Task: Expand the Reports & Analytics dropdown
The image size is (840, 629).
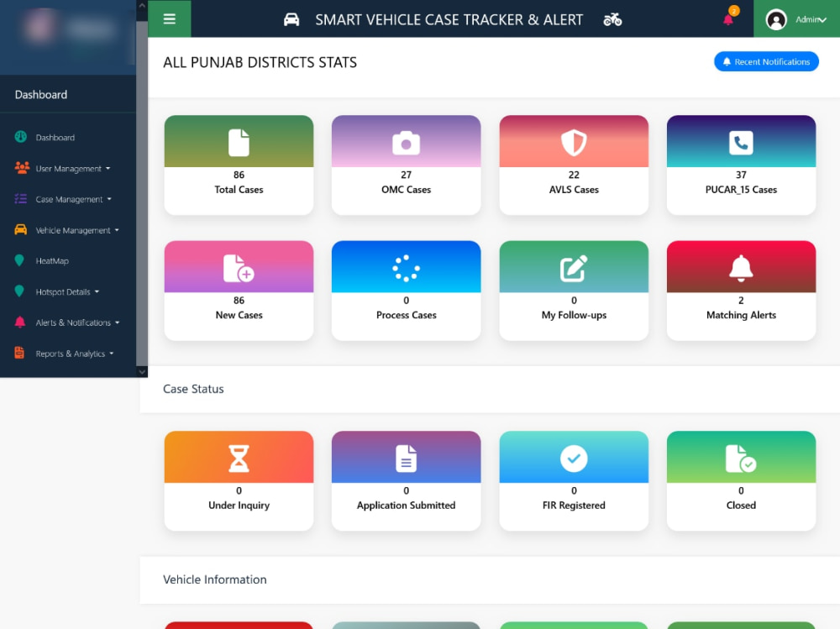Action: coord(112,354)
